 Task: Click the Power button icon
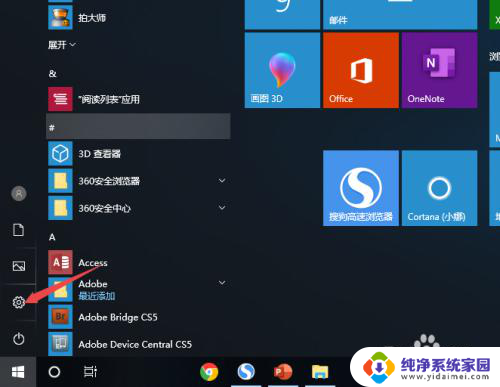pos(19,339)
